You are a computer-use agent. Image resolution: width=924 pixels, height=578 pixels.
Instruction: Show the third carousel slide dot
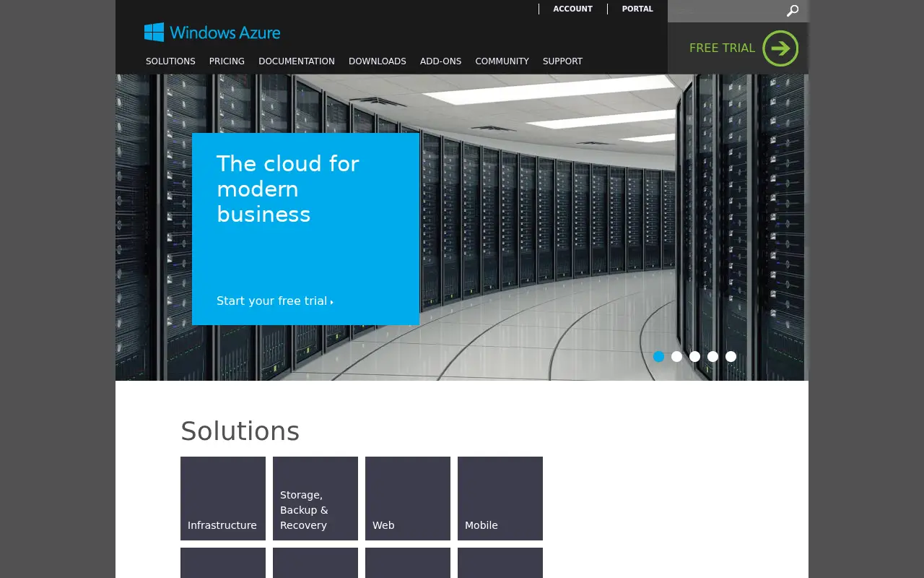click(694, 356)
